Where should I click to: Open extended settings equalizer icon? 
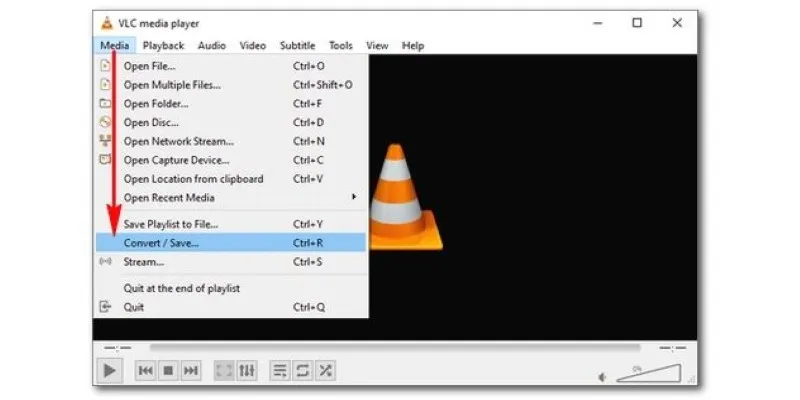coord(247,371)
